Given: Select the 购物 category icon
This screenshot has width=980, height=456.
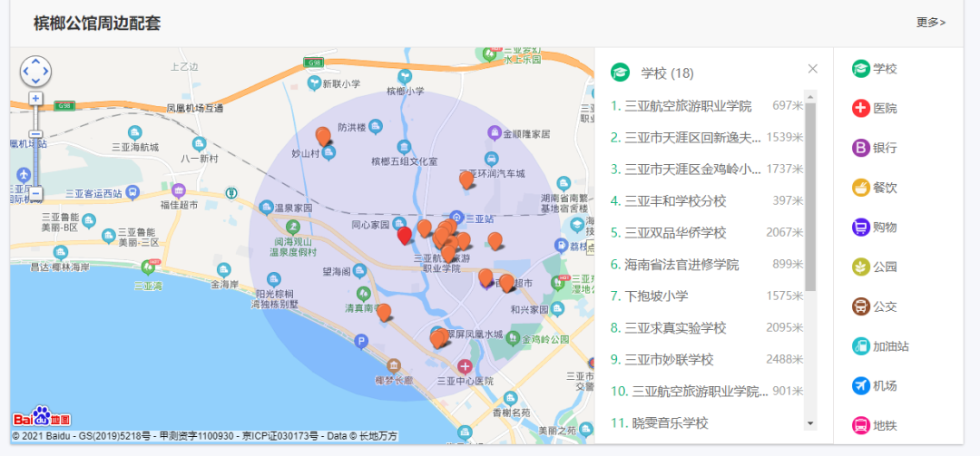Looking at the screenshot, I should (x=860, y=227).
